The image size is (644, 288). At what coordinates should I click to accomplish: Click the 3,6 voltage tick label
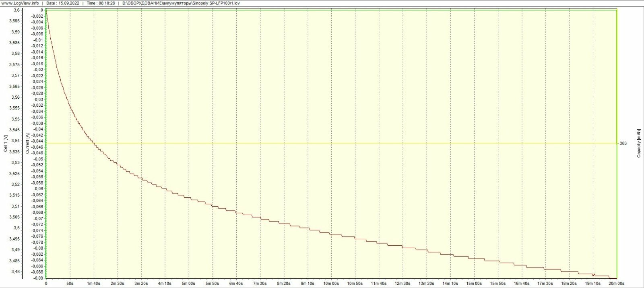pyautogui.click(x=16, y=10)
